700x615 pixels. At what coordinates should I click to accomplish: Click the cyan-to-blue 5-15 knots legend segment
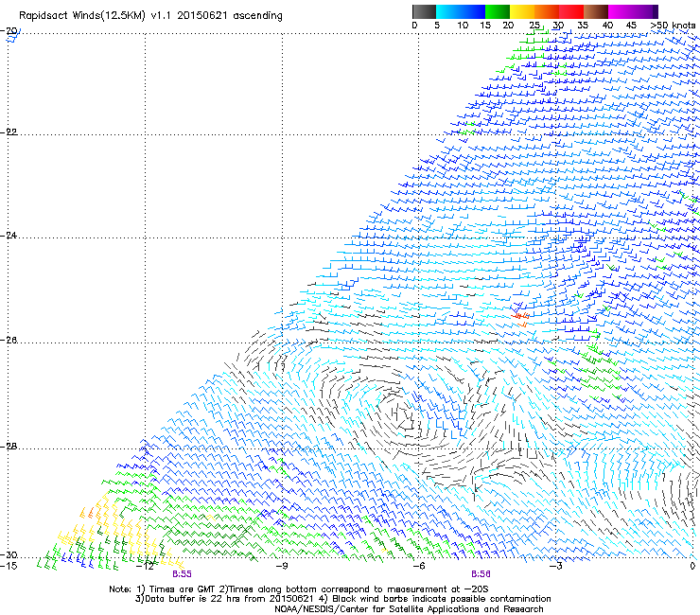(461, 11)
